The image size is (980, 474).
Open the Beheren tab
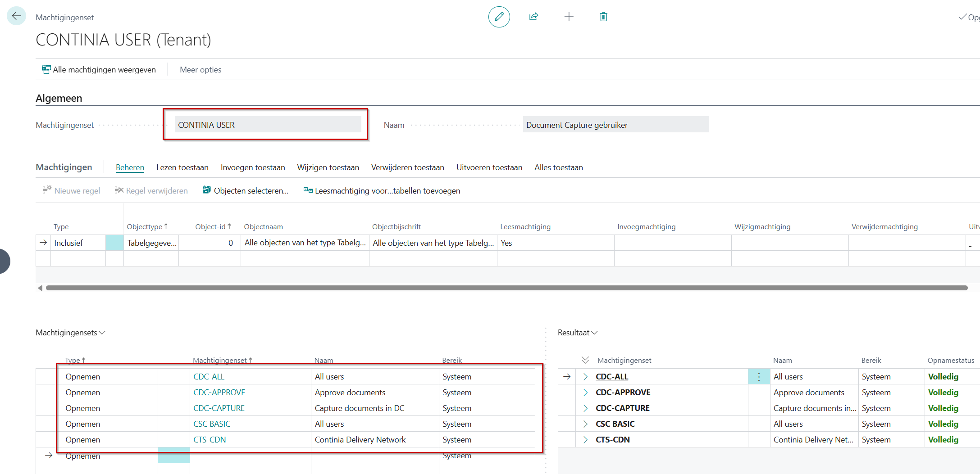(x=130, y=167)
